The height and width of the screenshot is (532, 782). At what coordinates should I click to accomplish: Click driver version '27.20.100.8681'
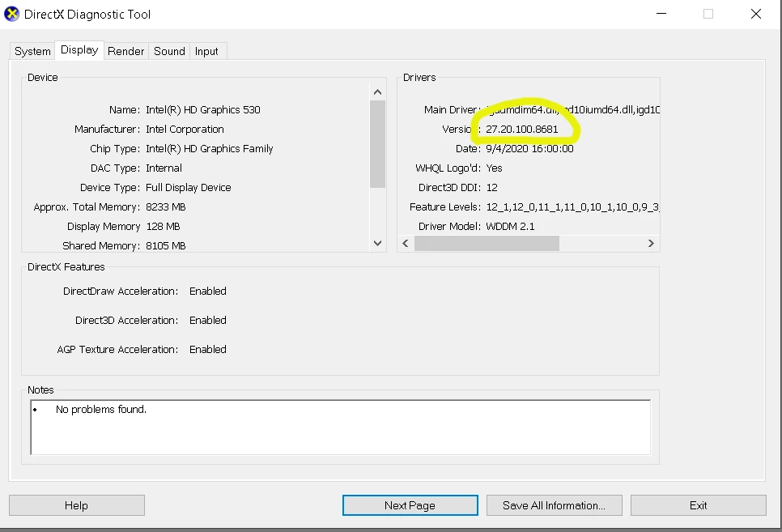521,130
